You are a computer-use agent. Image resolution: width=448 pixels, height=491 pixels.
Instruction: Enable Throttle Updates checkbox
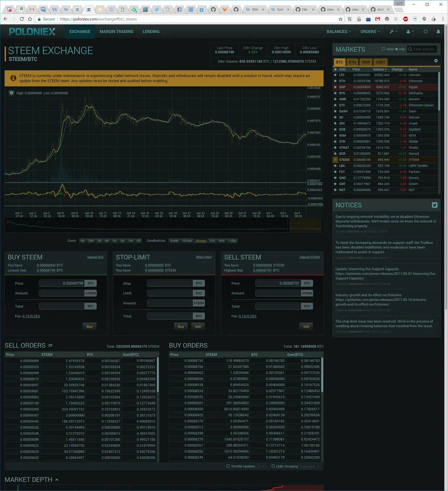point(228,466)
